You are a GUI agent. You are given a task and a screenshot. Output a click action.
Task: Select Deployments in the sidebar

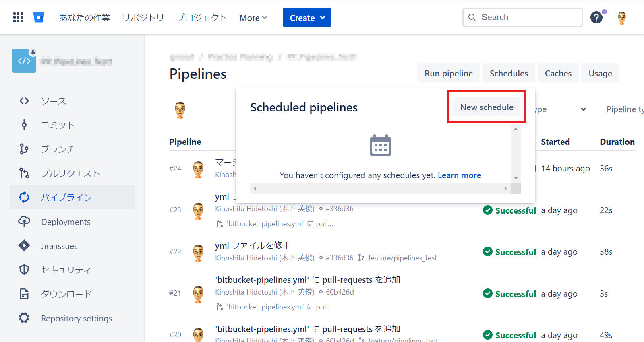pos(72,222)
